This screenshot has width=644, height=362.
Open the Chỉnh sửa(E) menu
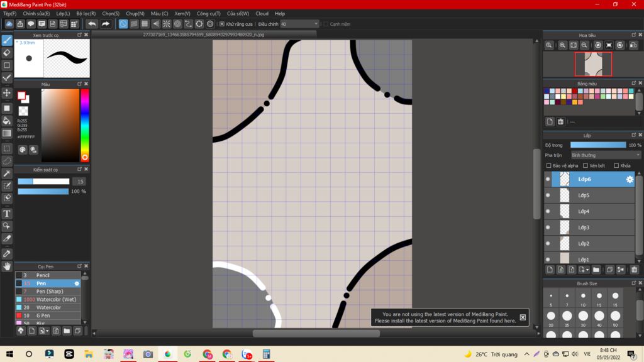tap(36, 14)
